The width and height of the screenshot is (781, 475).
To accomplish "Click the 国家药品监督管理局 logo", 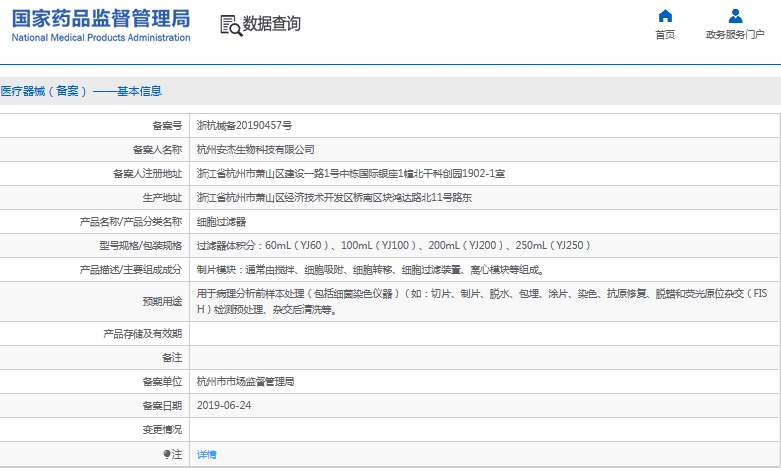I will (x=101, y=18).
